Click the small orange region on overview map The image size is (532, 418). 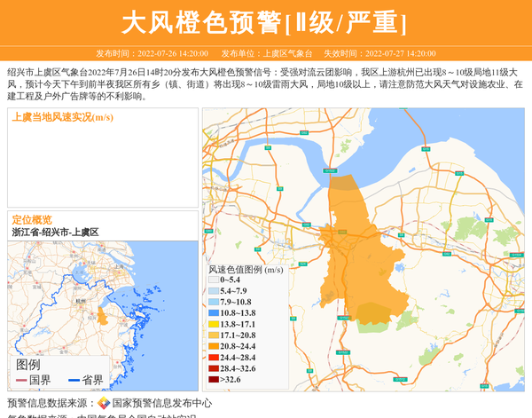102,316
